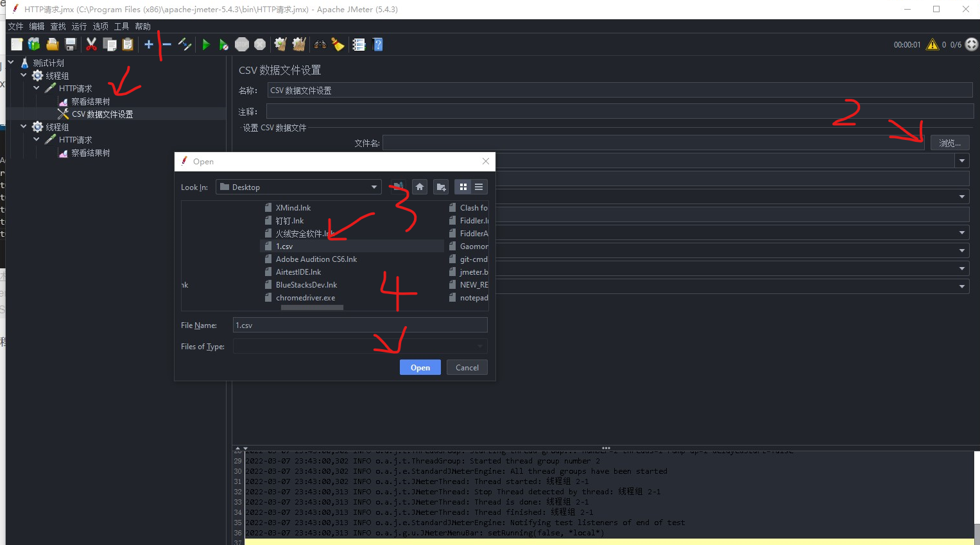Select XMind.lnk in the file list
The image size is (980, 545).
point(293,207)
